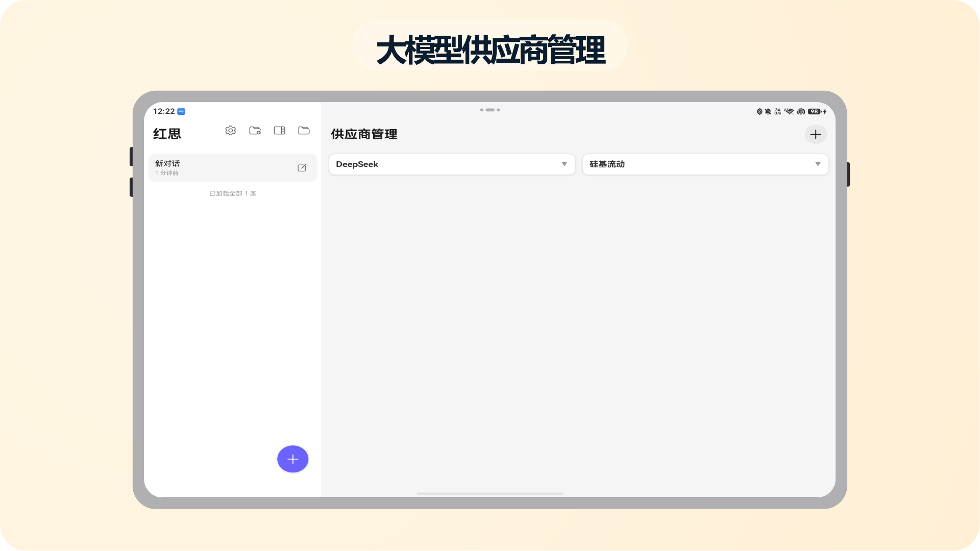980x551 pixels.
Task: Click the hotspot status icon
Action: (x=801, y=111)
